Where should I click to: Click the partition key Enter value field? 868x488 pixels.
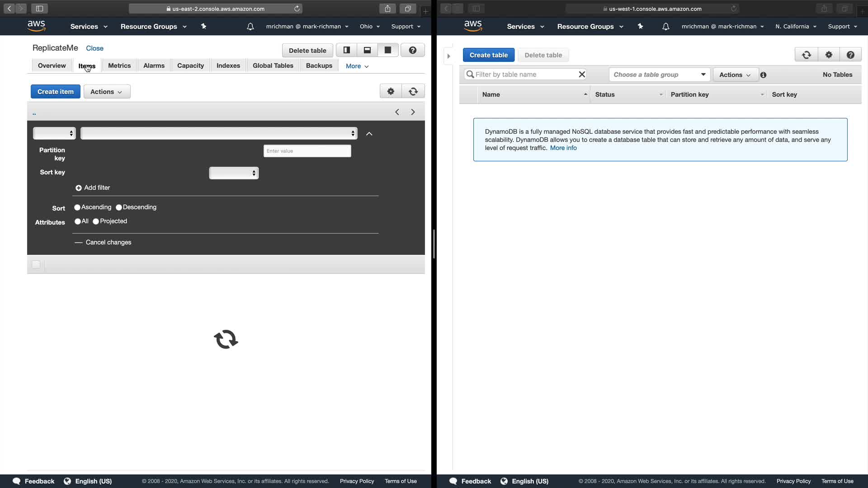pyautogui.click(x=307, y=151)
